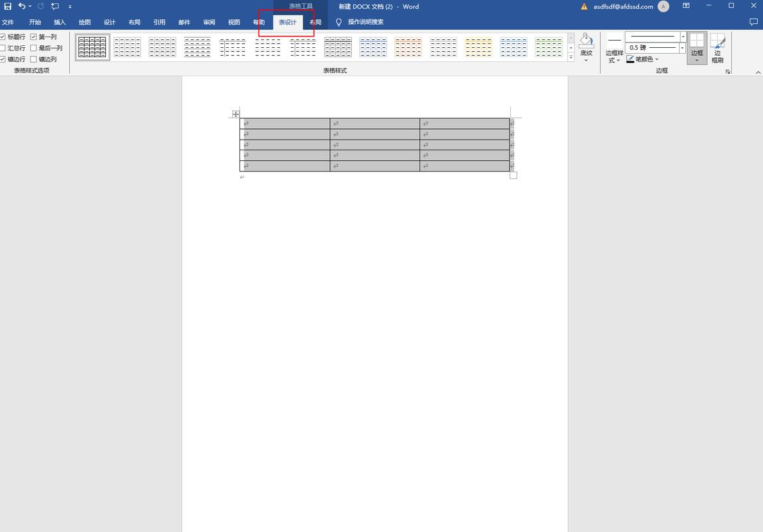Toggle the Header Row (标题行) checkbox

pos(3,37)
